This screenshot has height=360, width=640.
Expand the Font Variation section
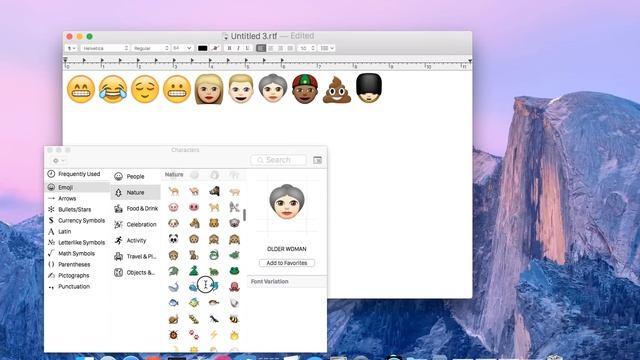pos(269,282)
